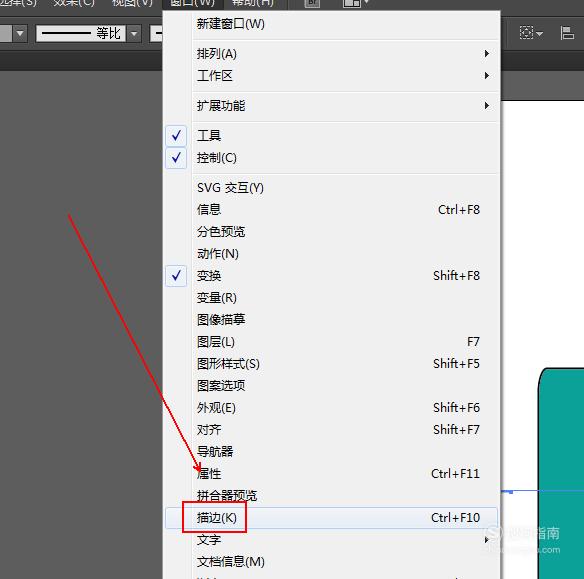
Task: Open the 工作区 submenu
Action: [x=331, y=76]
